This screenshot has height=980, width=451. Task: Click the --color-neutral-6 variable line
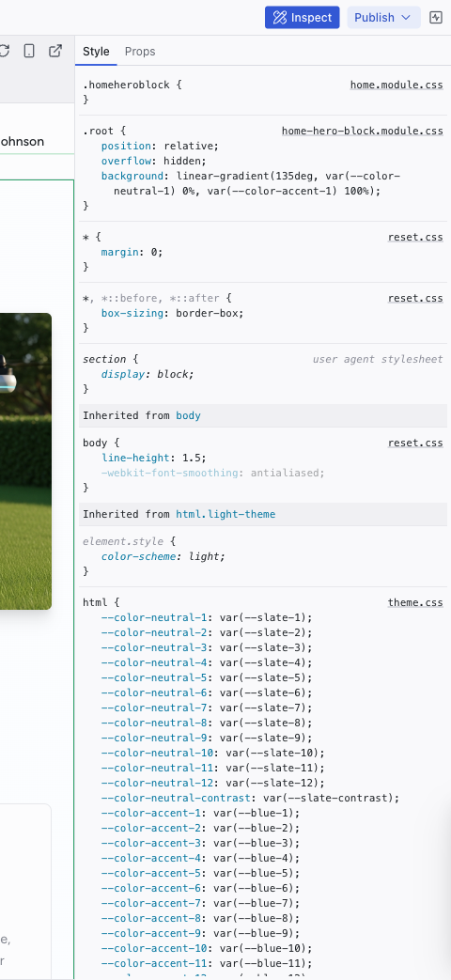[207, 693]
